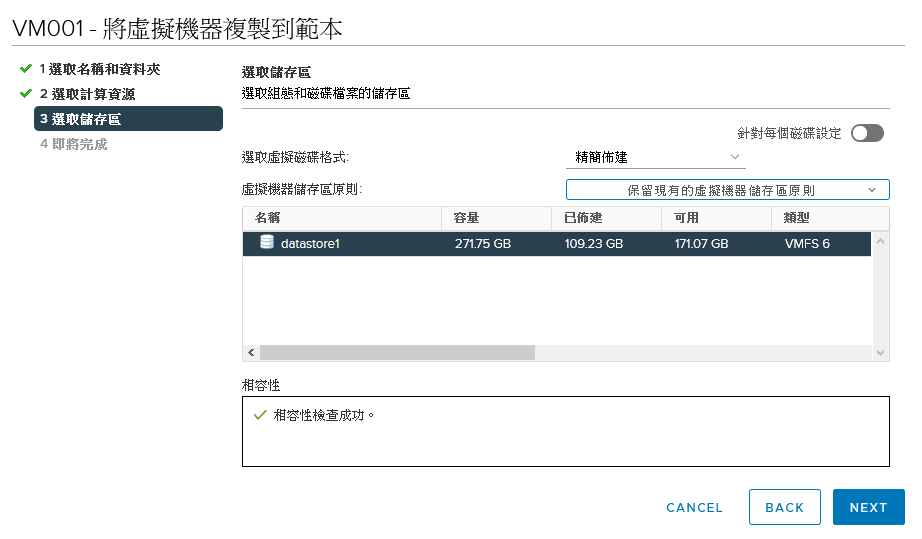Click the NEXT button

868,507
